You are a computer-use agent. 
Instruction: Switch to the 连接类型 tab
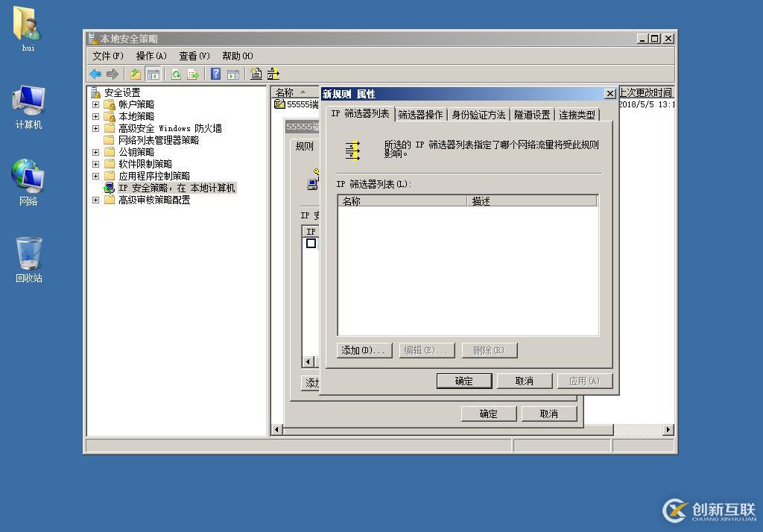click(x=577, y=115)
